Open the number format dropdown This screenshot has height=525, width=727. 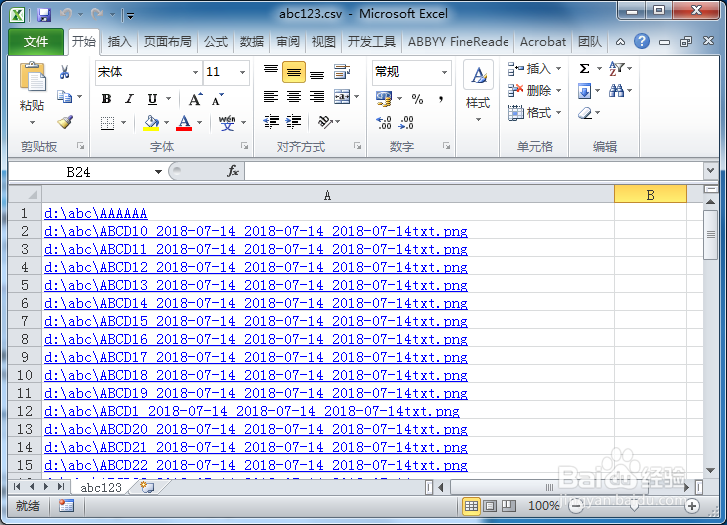444,72
